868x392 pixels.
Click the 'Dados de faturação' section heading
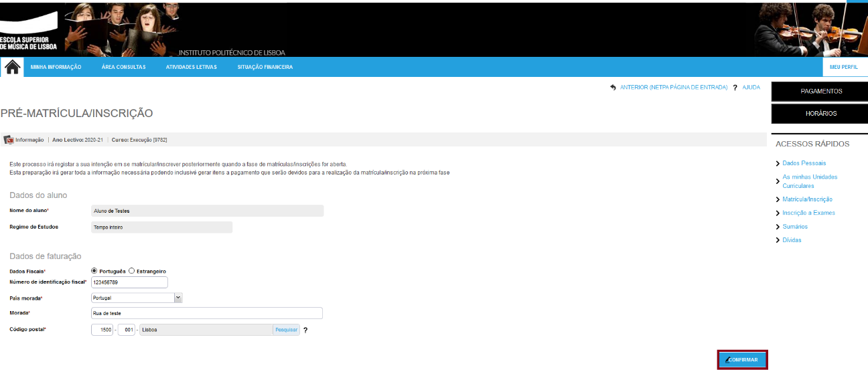click(46, 256)
